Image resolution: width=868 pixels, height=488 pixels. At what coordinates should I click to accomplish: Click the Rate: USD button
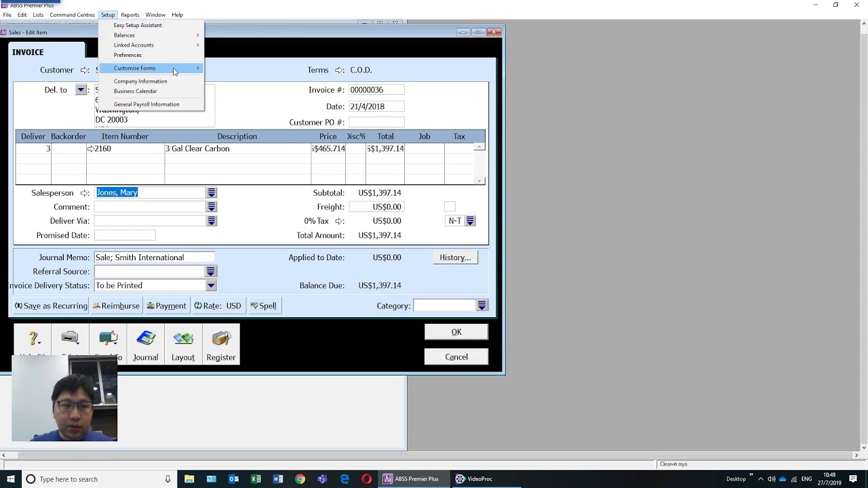pos(218,306)
